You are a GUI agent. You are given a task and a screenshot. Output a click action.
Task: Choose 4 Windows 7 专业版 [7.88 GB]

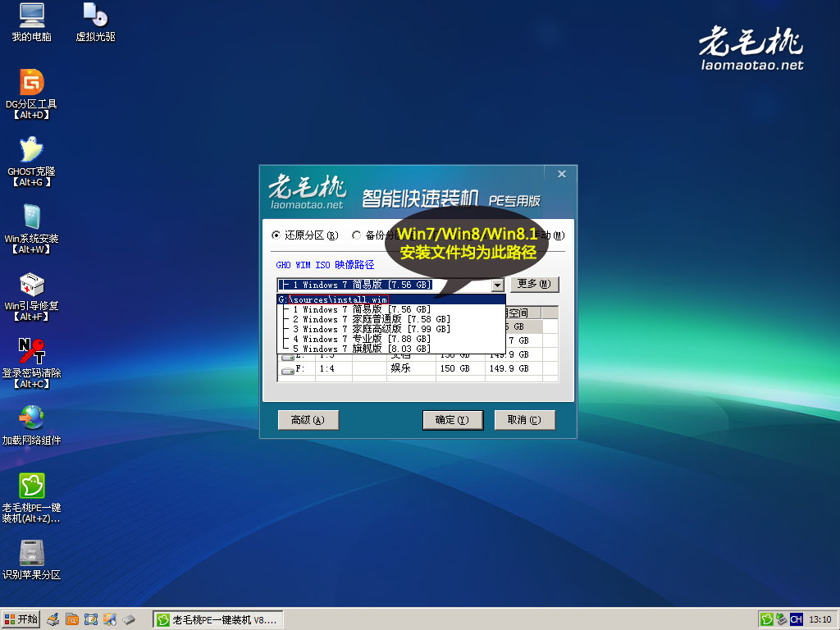(x=391, y=339)
